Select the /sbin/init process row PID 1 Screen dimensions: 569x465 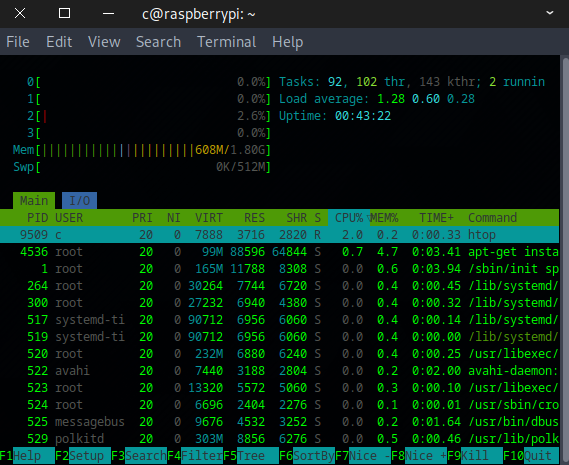(x=279, y=269)
